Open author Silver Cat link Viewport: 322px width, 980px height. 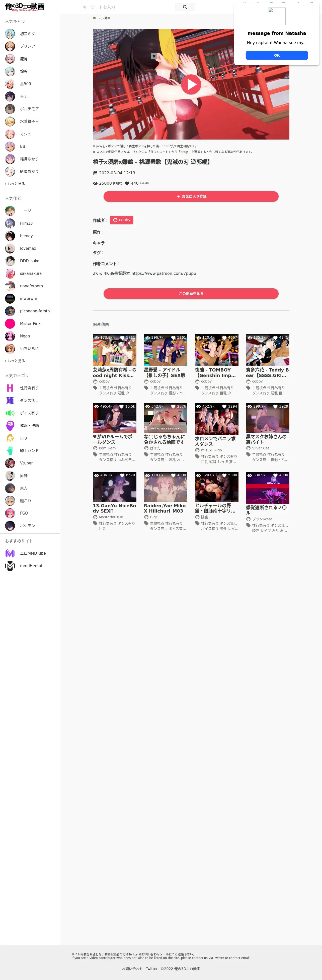260,448
